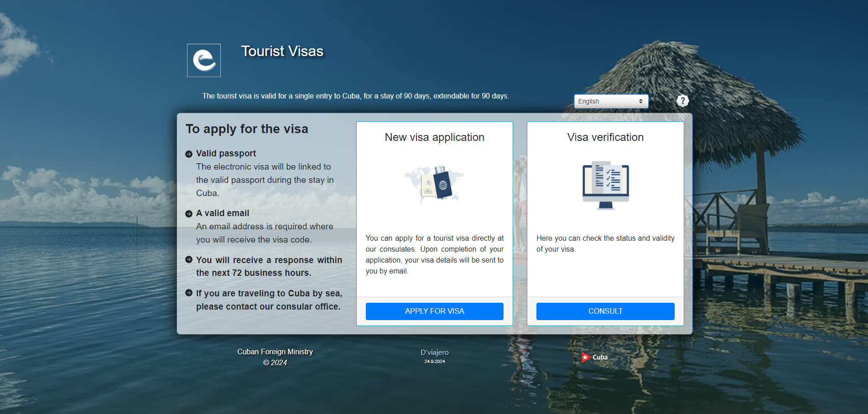Select the New visa application card heading
The width and height of the screenshot is (868, 414).
pos(434,137)
